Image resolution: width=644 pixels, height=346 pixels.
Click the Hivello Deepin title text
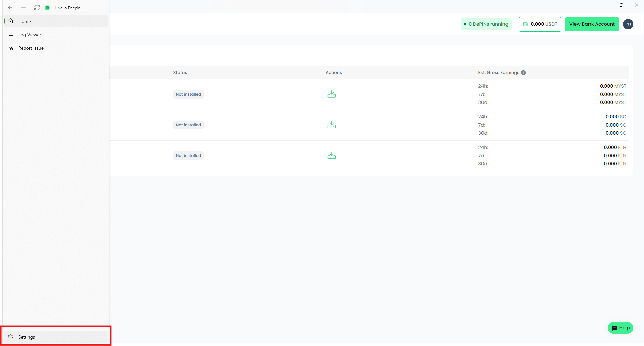point(67,8)
